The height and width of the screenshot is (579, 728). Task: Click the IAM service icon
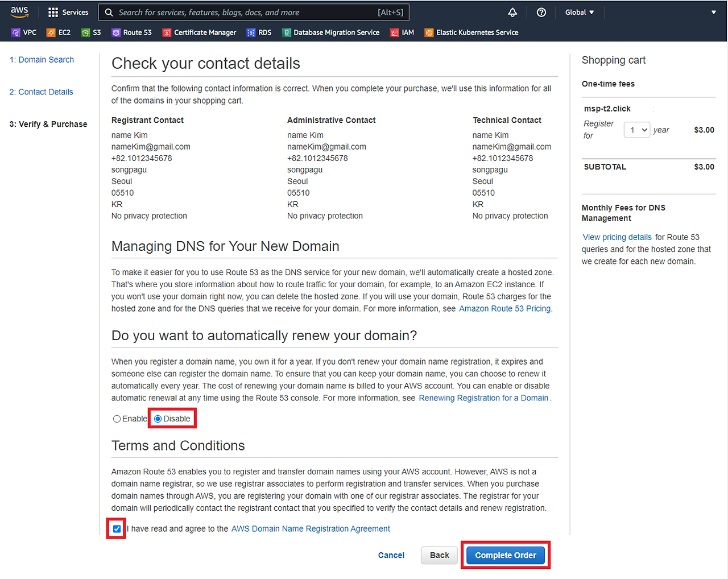[394, 32]
